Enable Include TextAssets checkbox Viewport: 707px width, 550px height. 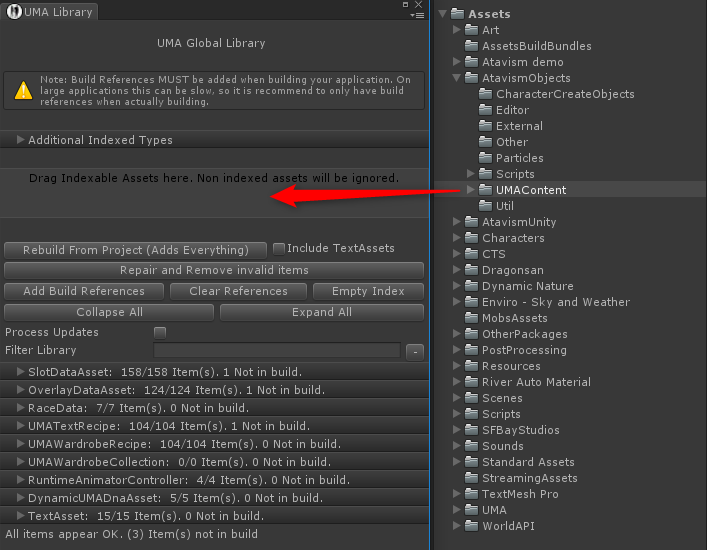click(x=279, y=249)
